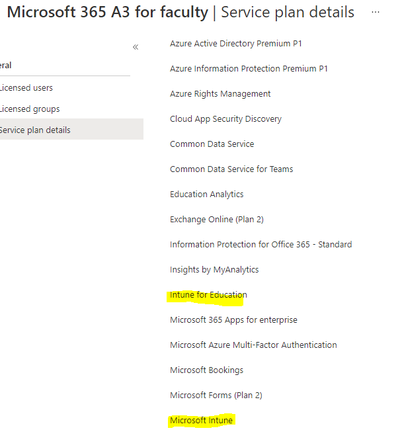Select Service plan details menu item
The height and width of the screenshot is (430, 400).
(71, 130)
